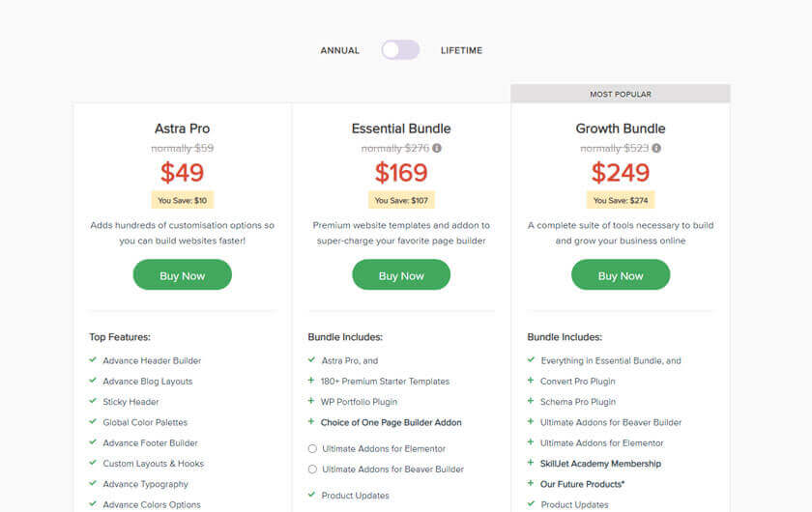Click the plus icon beside WP Portfolio Plugin
The height and width of the screenshot is (512, 812).
[x=311, y=401]
